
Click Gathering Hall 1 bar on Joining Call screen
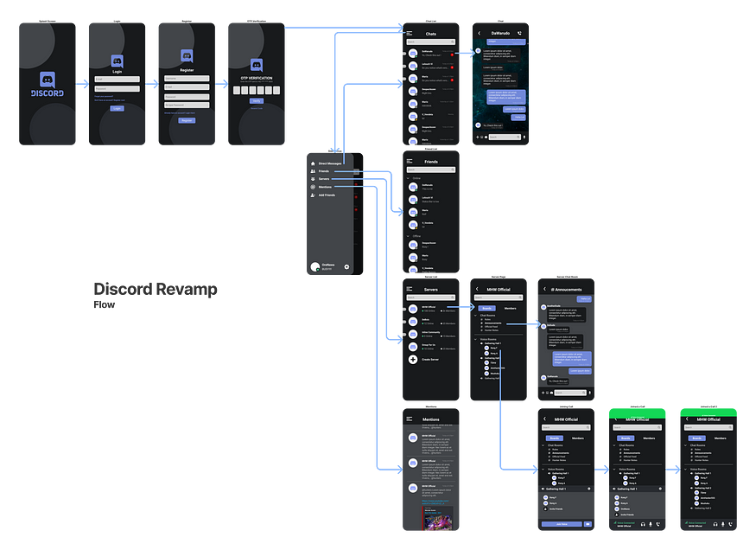pos(566,489)
